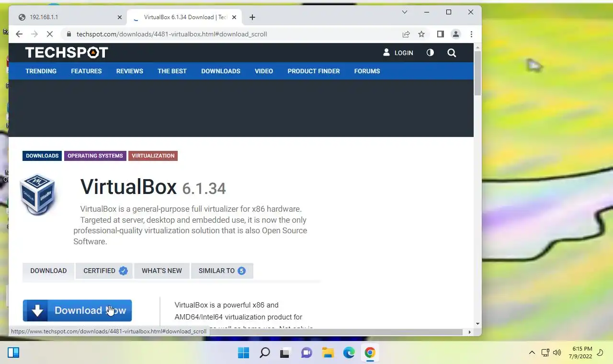Open the Similar To tab
This screenshot has height=364, width=613.
click(222, 271)
